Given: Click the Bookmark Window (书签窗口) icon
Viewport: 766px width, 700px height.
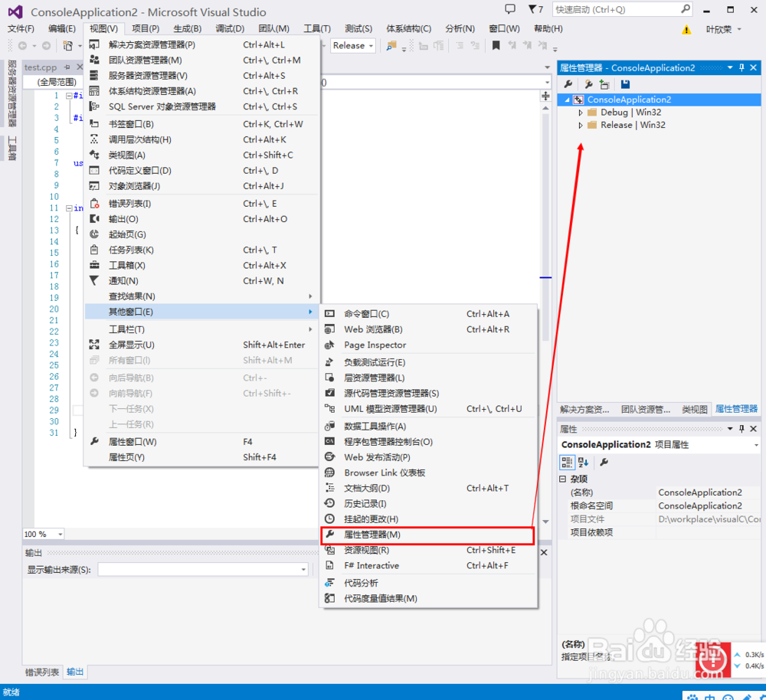Looking at the screenshot, I should (94, 124).
